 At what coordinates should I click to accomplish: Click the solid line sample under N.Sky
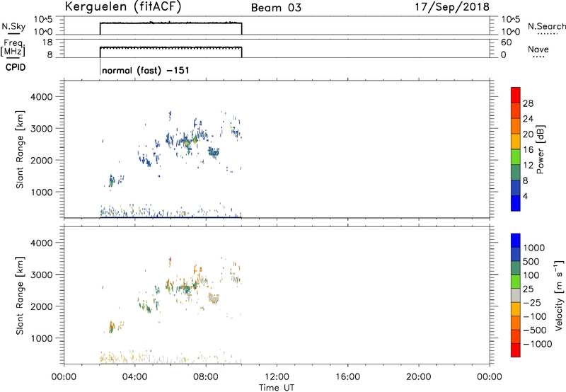click(13, 34)
